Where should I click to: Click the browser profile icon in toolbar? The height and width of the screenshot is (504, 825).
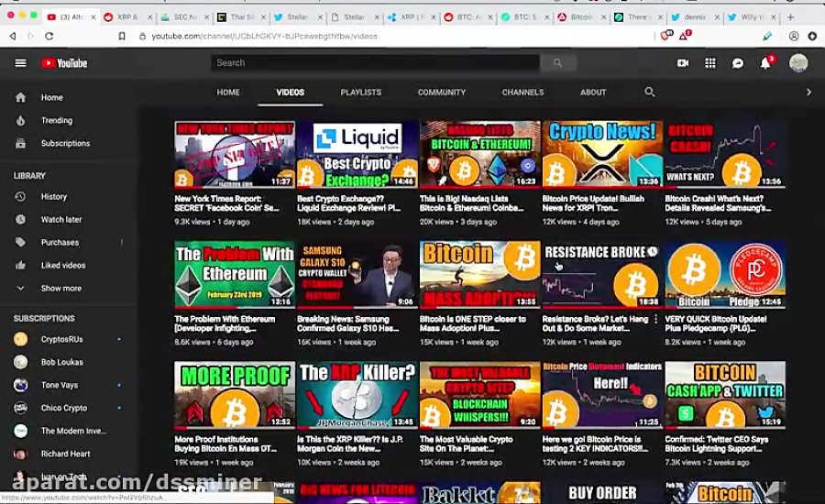(794, 36)
